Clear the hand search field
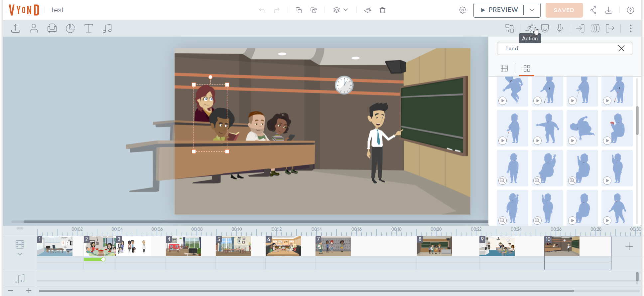Image resolution: width=644 pixels, height=296 pixels. click(x=621, y=49)
